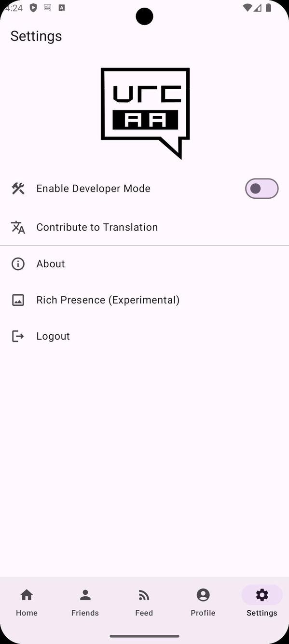
Task: Click the developer mode wrench icon
Action: [18, 188]
